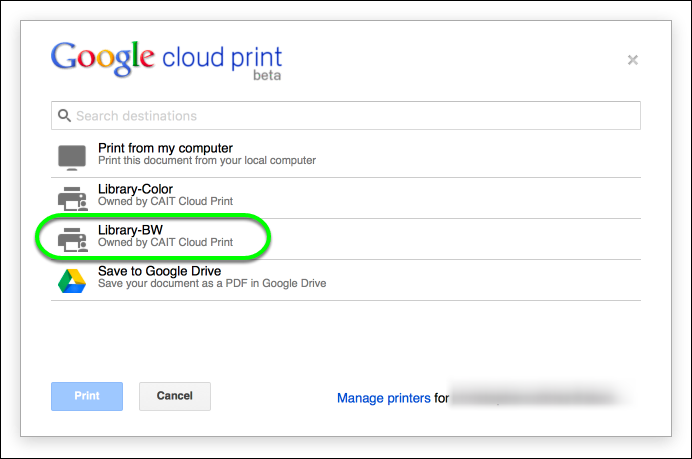Close the cloud print dialog
Image resolution: width=692 pixels, height=459 pixels.
(x=633, y=60)
